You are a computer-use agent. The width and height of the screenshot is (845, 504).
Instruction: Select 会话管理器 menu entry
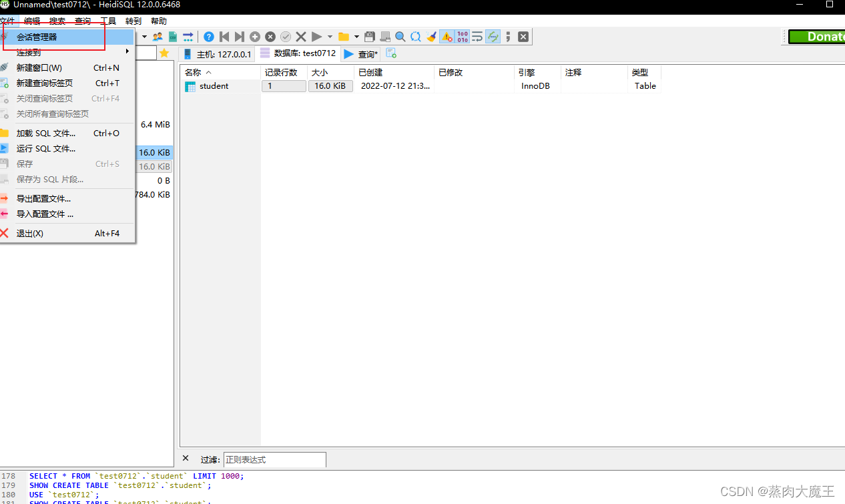click(67, 37)
